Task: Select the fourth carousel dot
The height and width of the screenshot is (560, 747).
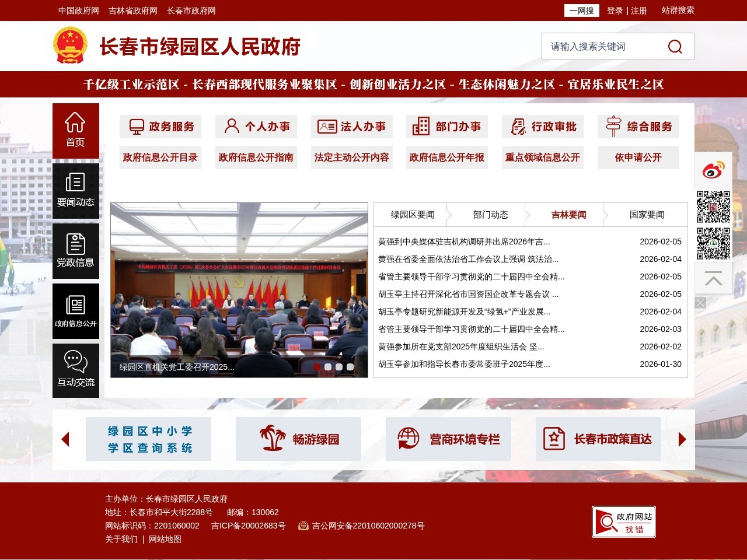Action: point(350,367)
